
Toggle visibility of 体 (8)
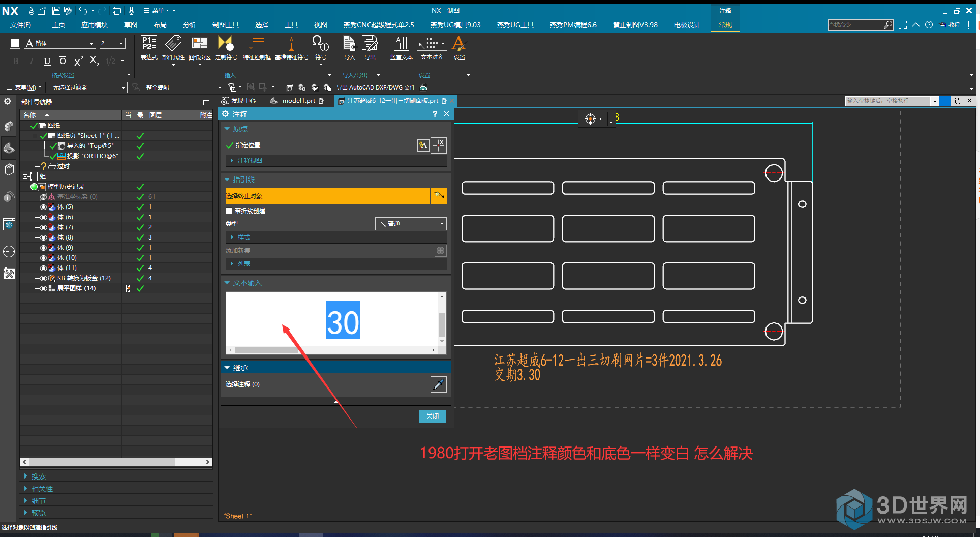click(x=43, y=237)
